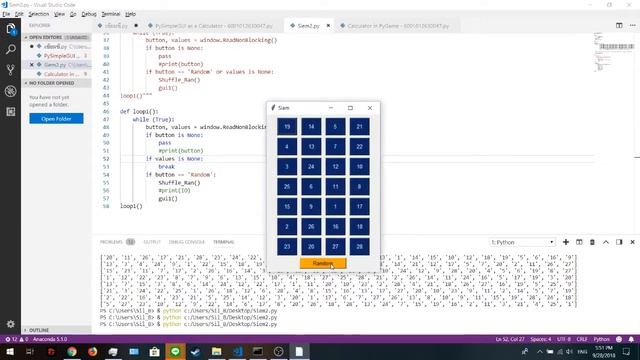Open the Help menu
Viewport: 640px width, 360px height.
[x=130, y=14]
